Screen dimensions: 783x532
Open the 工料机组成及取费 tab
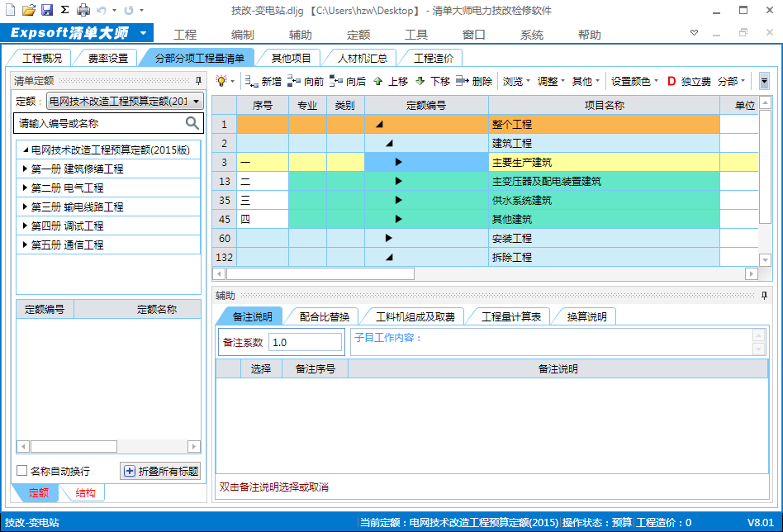[x=415, y=316]
